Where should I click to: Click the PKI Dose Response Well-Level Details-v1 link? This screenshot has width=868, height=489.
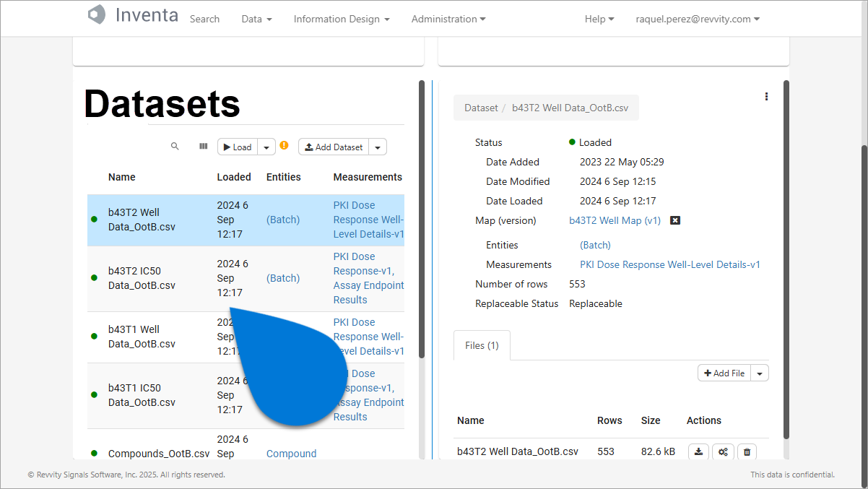(x=669, y=264)
